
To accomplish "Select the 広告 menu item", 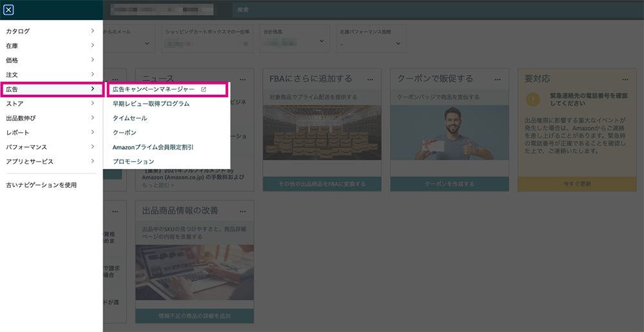I will [x=51, y=89].
